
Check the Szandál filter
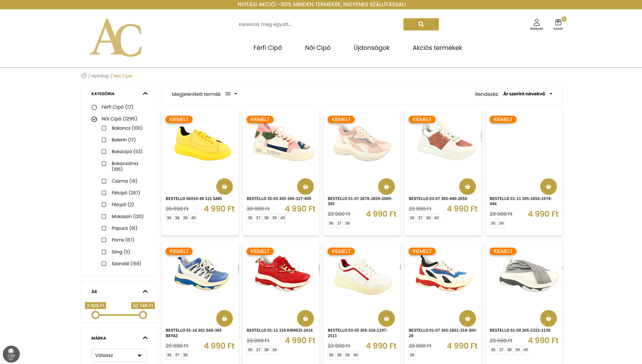click(104, 264)
